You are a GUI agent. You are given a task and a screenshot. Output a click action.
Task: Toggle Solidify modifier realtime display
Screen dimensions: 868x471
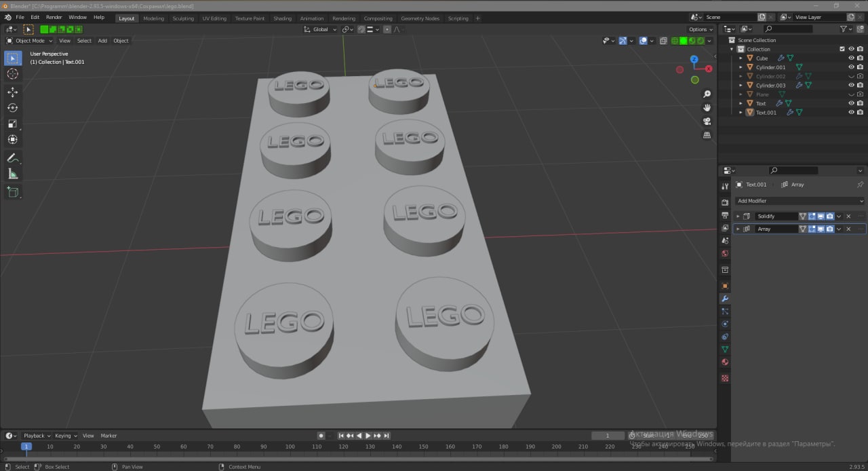point(821,216)
